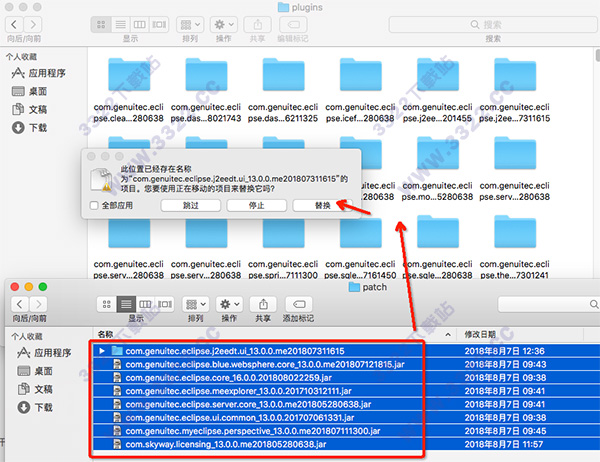Expand j2eedt.ui_13.0.0 folder disclosure triangle

(x=102, y=351)
